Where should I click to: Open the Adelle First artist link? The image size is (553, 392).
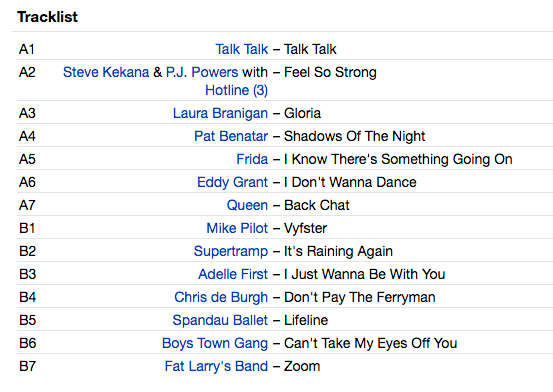pyautogui.click(x=233, y=274)
